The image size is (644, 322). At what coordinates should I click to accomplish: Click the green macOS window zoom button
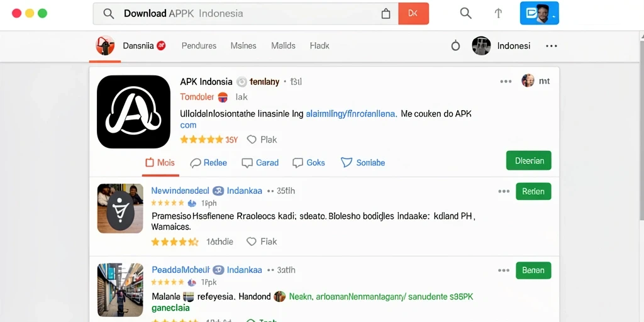click(x=42, y=13)
